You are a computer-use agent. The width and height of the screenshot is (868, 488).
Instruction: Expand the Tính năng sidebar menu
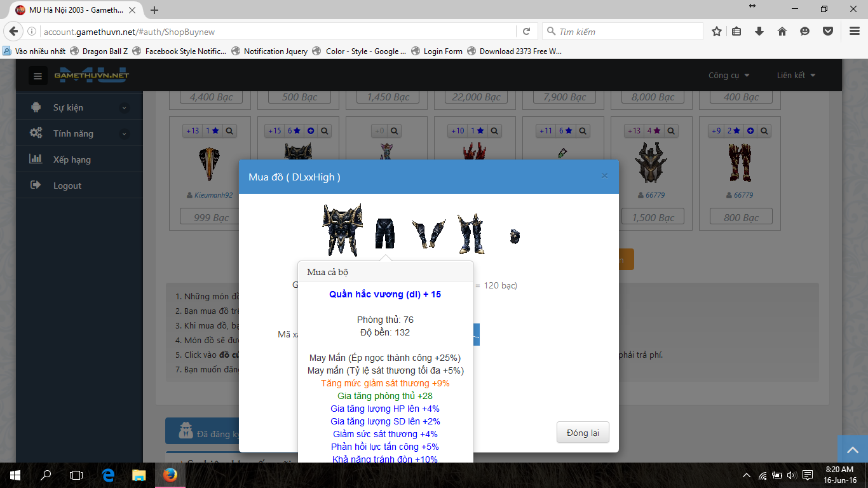79,133
